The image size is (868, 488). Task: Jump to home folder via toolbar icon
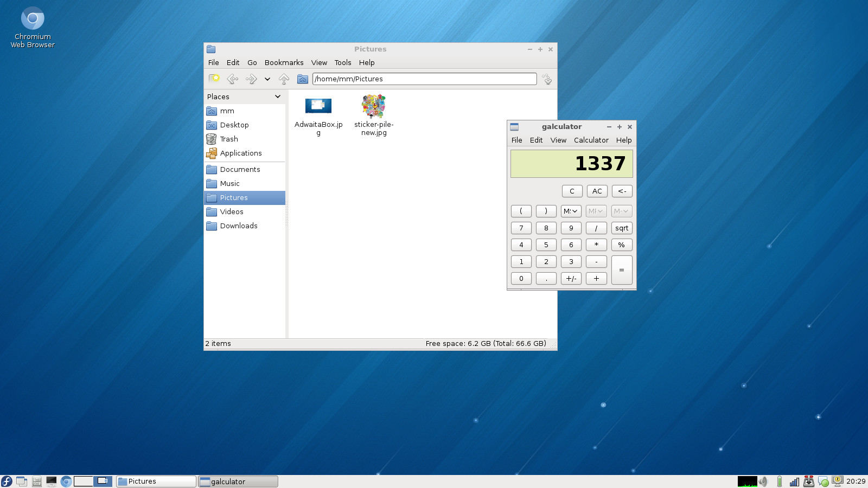[303, 79]
